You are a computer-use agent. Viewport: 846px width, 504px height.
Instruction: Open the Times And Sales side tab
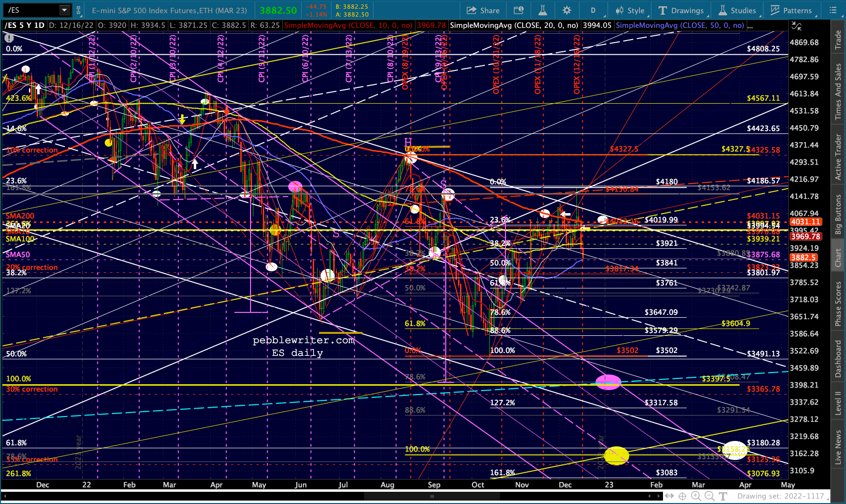tap(838, 91)
